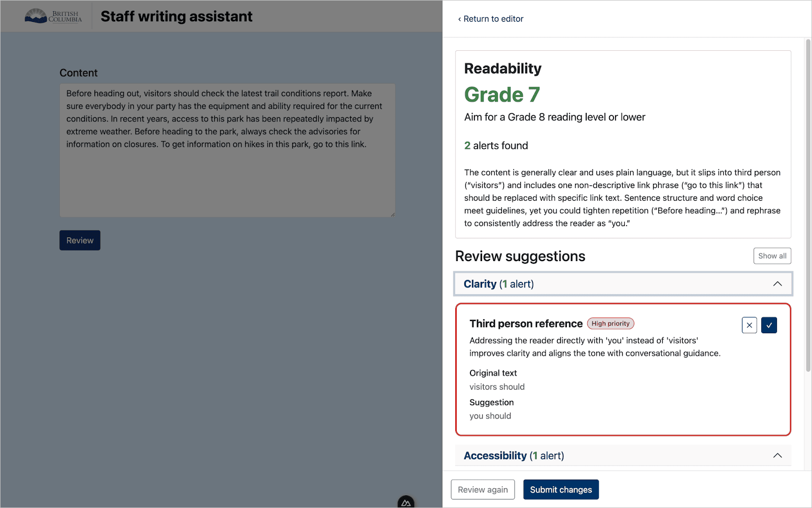Select the Accessibility (1 alert) heading
Image resolution: width=812 pixels, height=508 pixels.
513,455
